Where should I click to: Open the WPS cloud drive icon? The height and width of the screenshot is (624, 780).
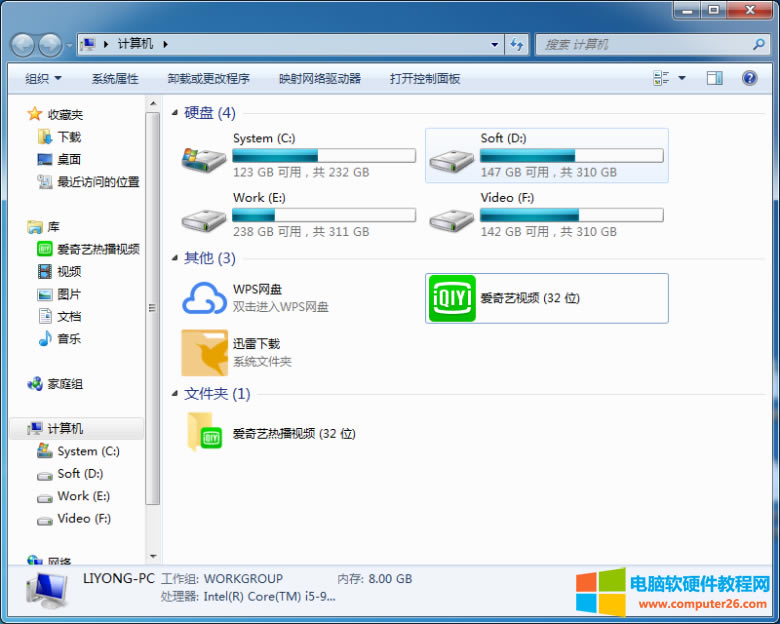204,298
